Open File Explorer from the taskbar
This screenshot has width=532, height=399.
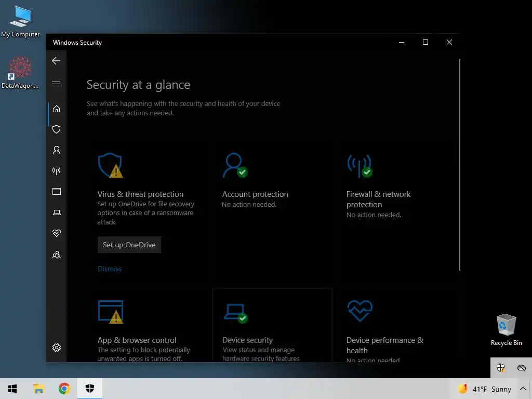click(38, 389)
